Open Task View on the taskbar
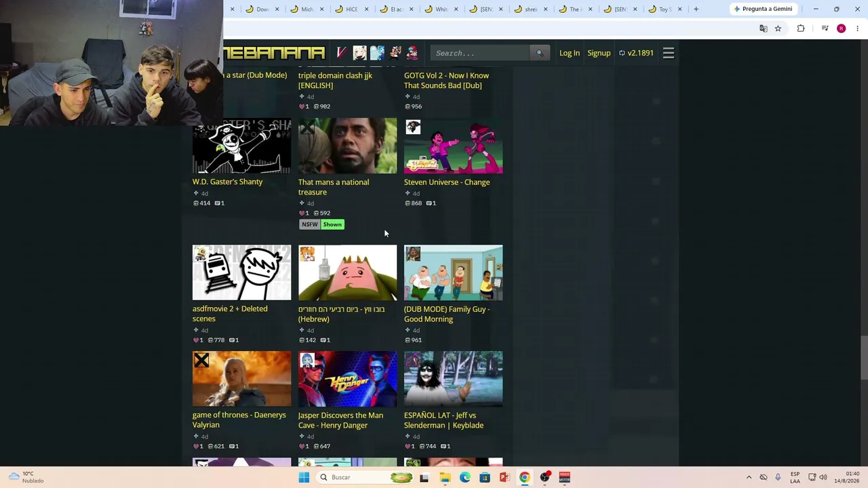Screen dimensions: 868x488 point(424,477)
